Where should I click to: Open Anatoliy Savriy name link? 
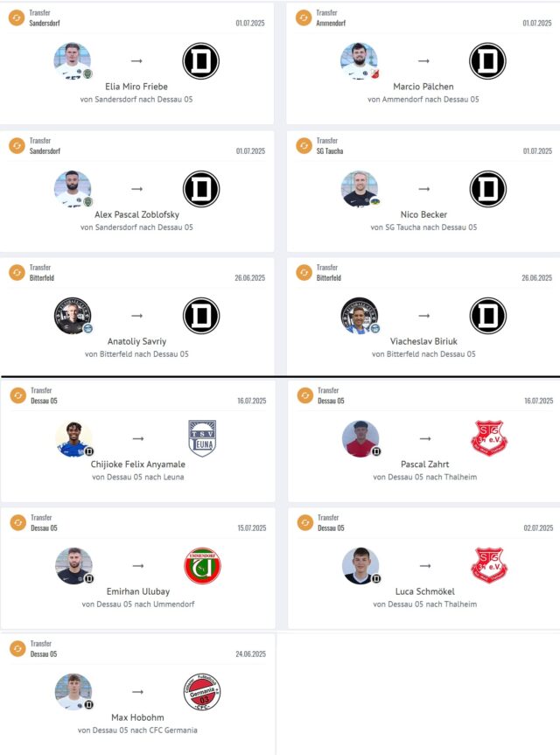coord(136,341)
